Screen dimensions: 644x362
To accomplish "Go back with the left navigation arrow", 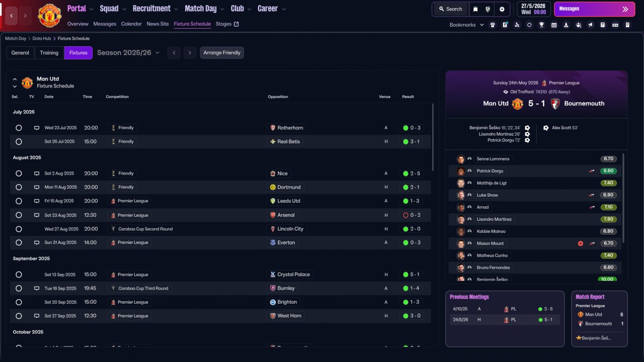I will pos(12,16).
